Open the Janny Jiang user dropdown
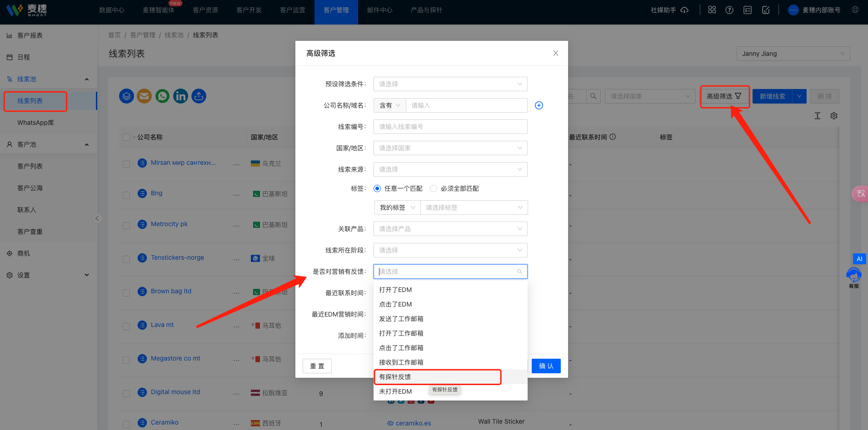 tap(793, 54)
